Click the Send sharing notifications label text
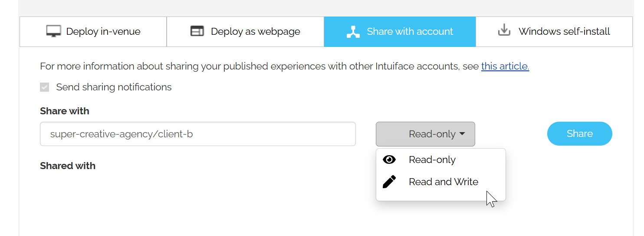This screenshot has width=644, height=236. tap(114, 87)
